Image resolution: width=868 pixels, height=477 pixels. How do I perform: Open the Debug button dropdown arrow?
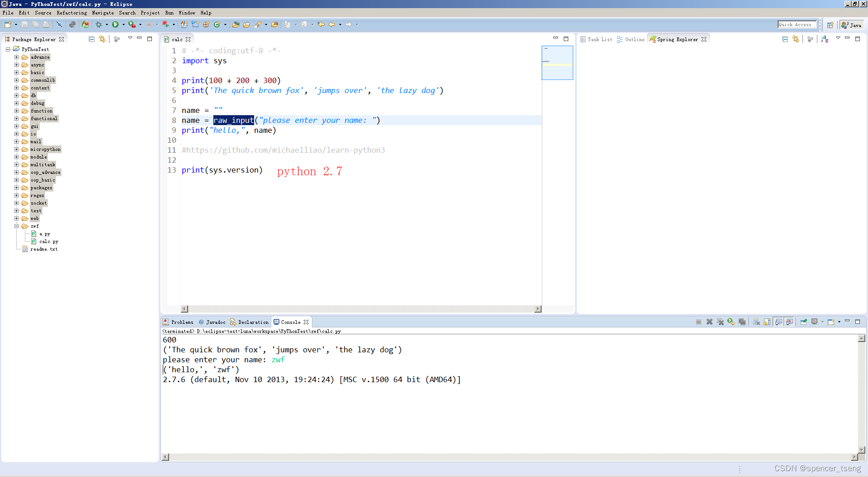point(107,24)
